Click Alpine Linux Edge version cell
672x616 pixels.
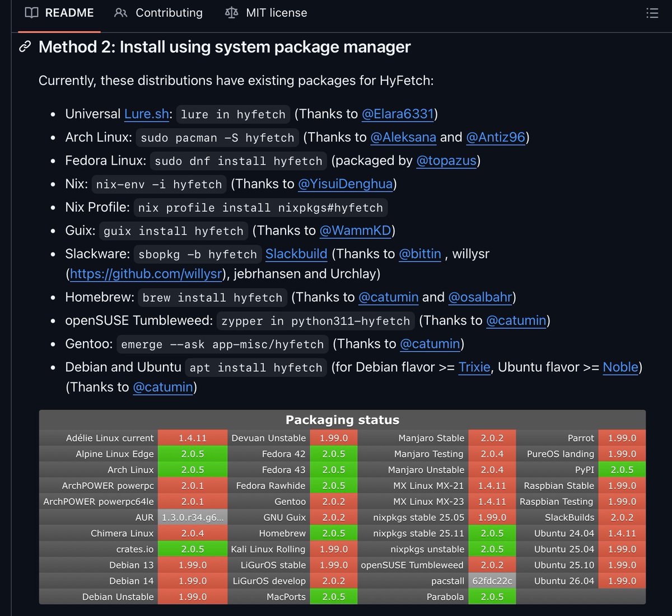point(193,454)
